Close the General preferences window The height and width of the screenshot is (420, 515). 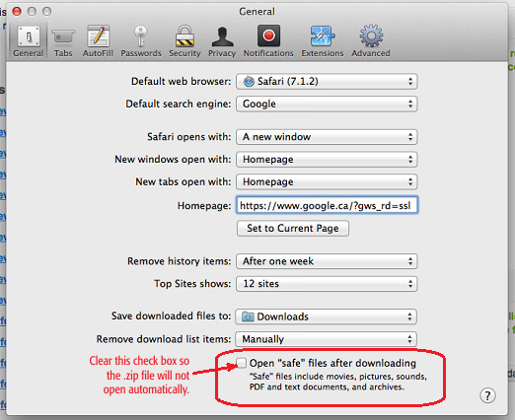pyautogui.click(x=17, y=12)
